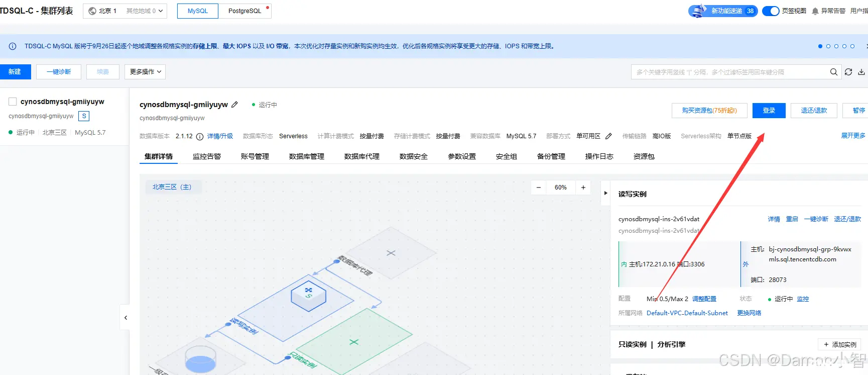Click the S serverless badge icon
Image resolution: width=868 pixels, height=375 pixels.
click(84, 116)
